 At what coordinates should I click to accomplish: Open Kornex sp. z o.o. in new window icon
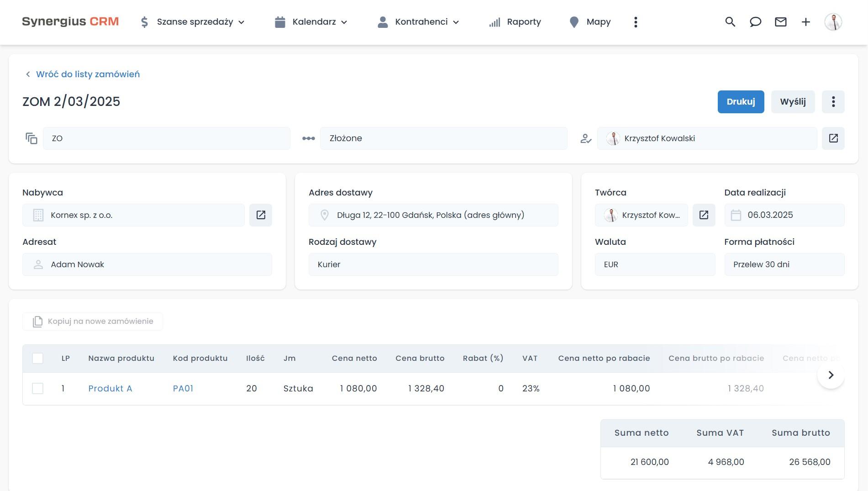[x=261, y=215]
